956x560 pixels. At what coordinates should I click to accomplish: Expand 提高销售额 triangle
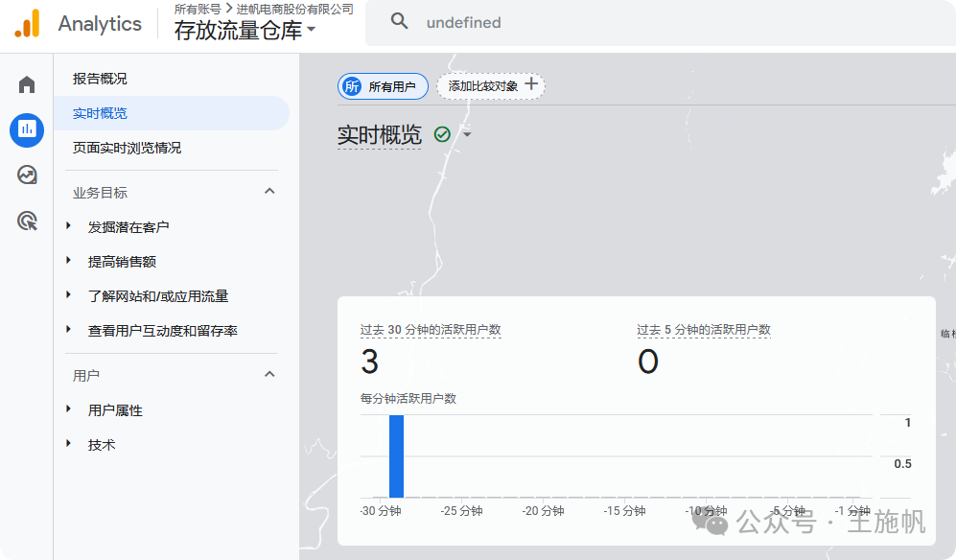tap(68, 261)
